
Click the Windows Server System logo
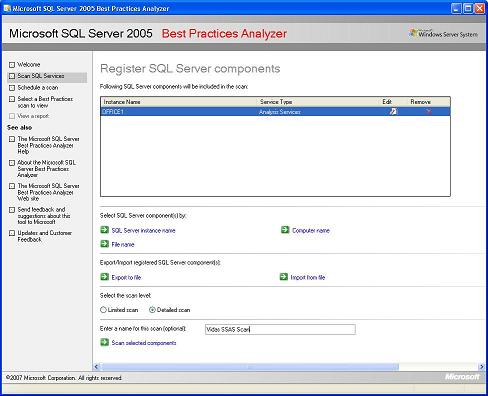point(444,33)
